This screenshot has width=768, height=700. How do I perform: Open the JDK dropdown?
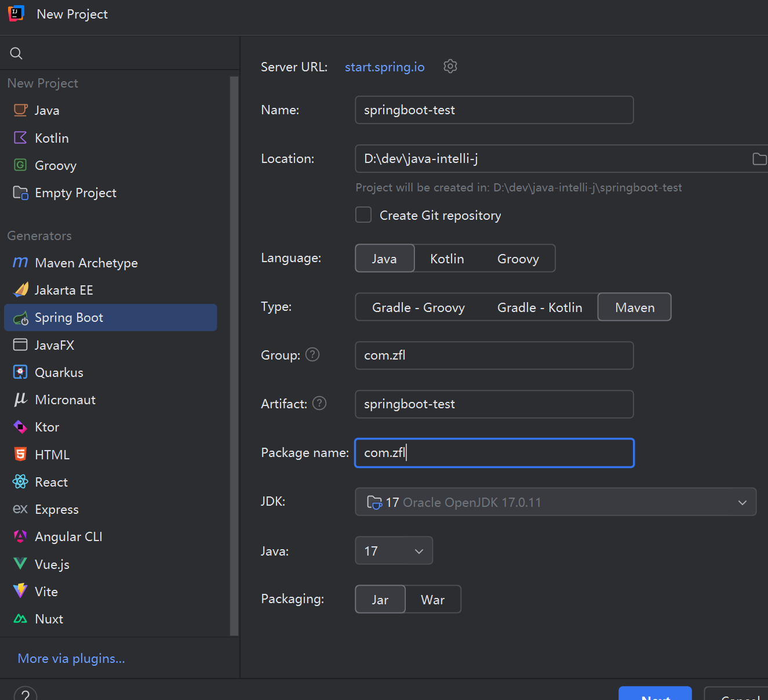point(556,502)
